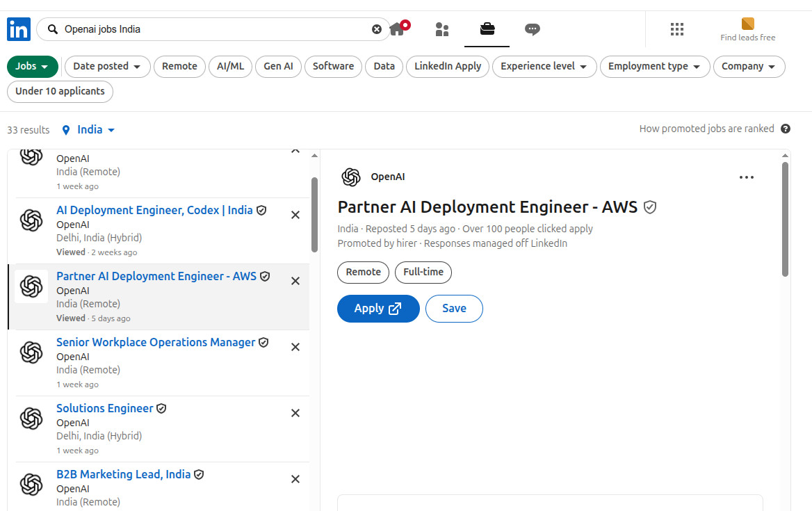Toggle the Software filter chip
812x511 pixels.
[x=333, y=66]
